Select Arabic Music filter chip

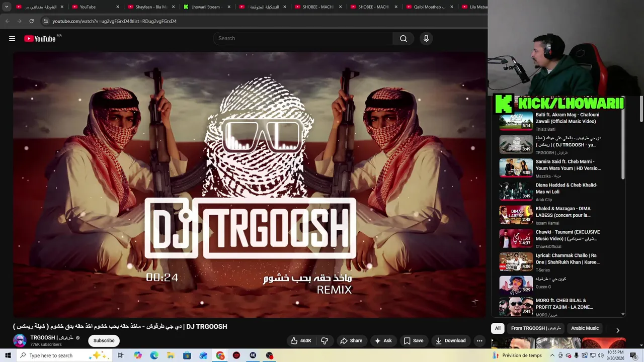[585, 328]
